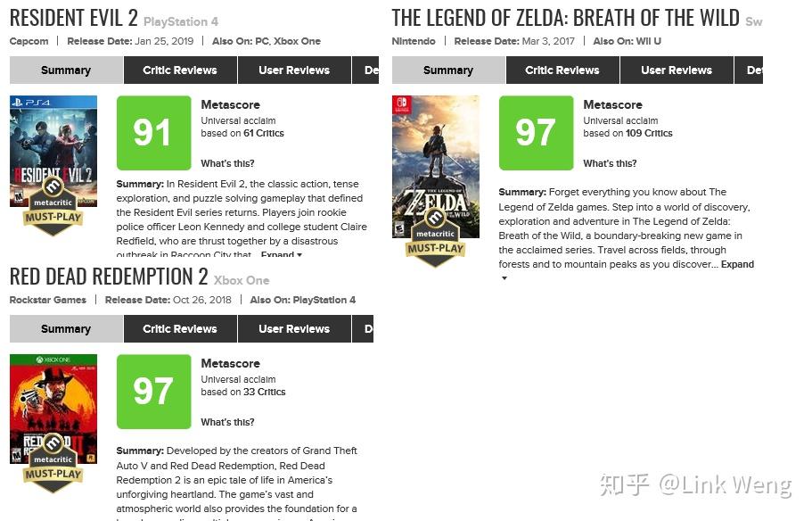The width and height of the screenshot is (812, 521).
Task: Expand the Breath of the Wild summary
Action: 737,264
